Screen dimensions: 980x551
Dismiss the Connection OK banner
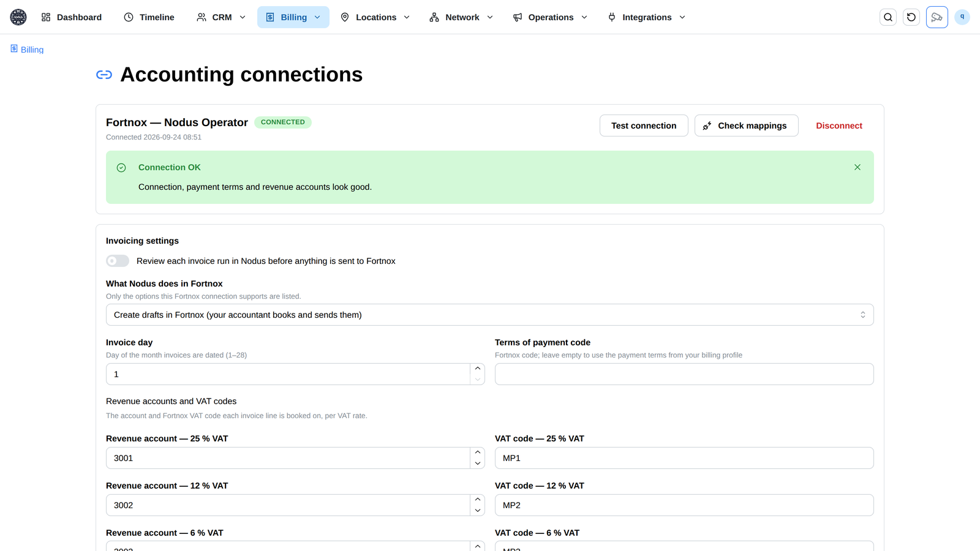coord(858,167)
